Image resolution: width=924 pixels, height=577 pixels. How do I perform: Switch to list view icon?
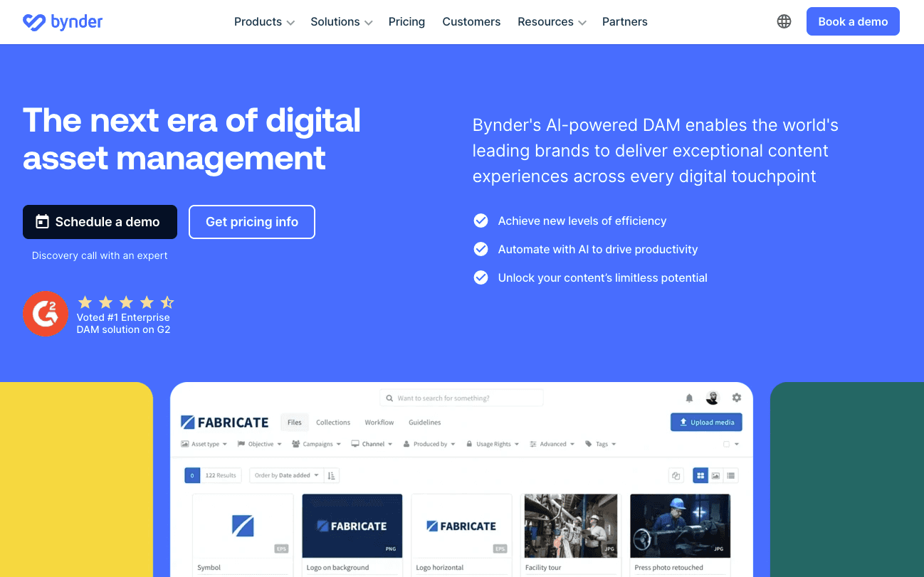coord(731,475)
